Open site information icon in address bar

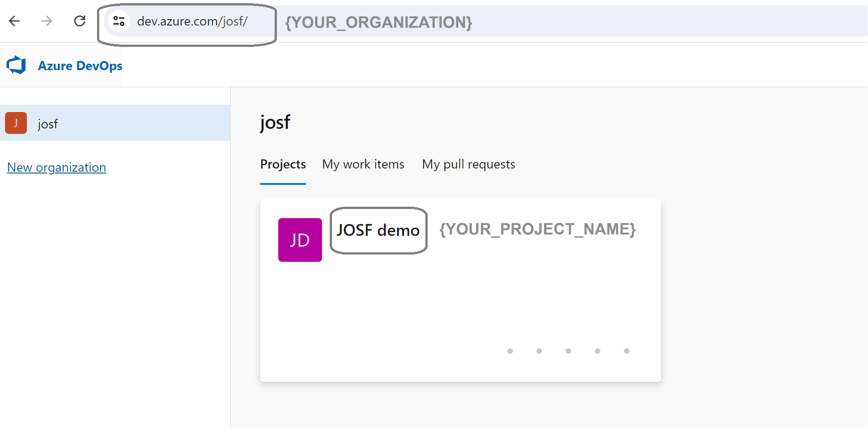(119, 21)
